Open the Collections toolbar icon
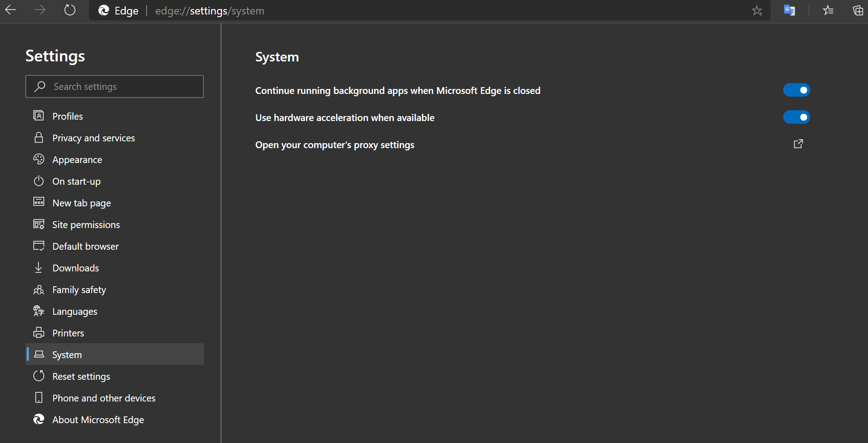Image resolution: width=868 pixels, height=443 pixels. pyautogui.click(x=858, y=10)
